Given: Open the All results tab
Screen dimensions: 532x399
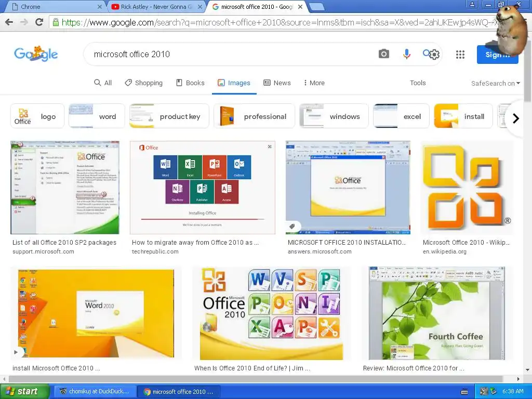Looking at the screenshot, I should coord(103,83).
